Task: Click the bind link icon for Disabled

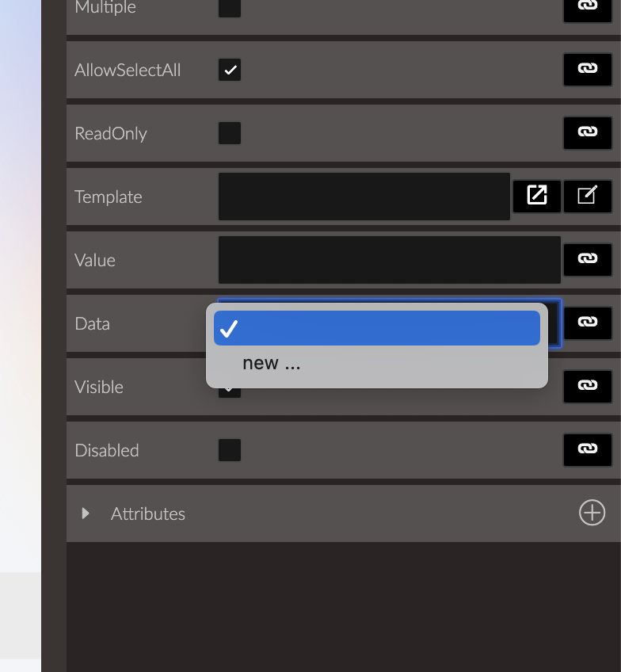Action: tap(587, 450)
